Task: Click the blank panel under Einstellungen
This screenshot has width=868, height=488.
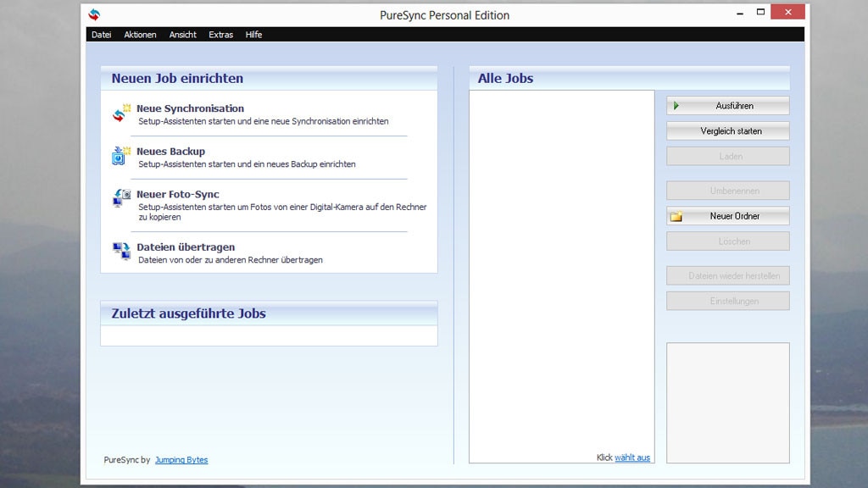Action: point(728,402)
